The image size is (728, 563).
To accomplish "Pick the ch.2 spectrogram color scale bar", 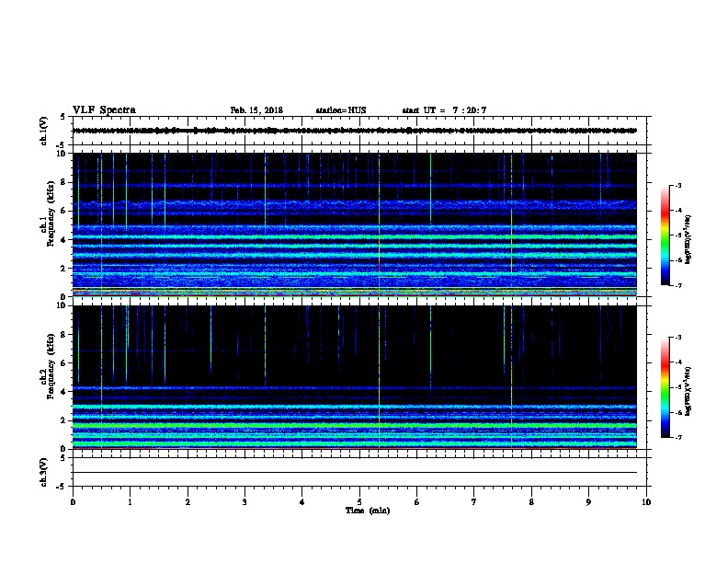I will (x=665, y=387).
